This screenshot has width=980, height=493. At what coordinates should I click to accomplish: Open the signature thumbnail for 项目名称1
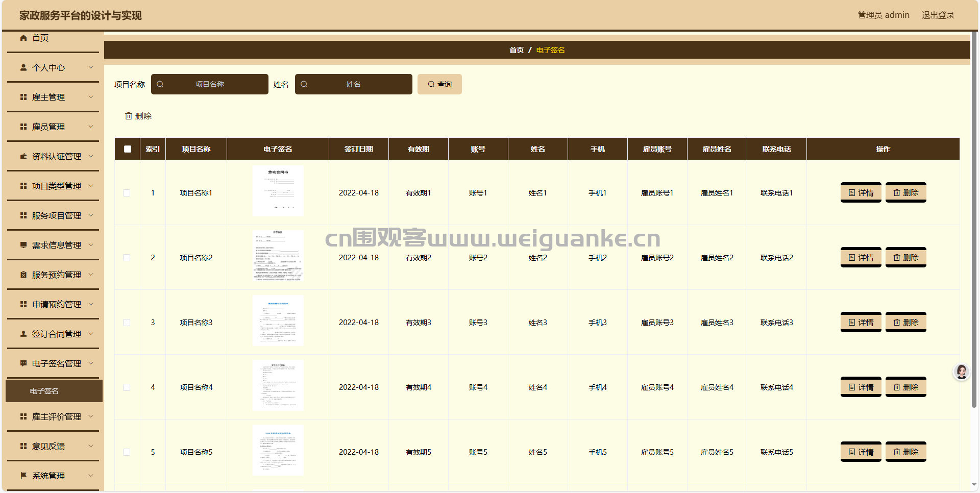278,191
